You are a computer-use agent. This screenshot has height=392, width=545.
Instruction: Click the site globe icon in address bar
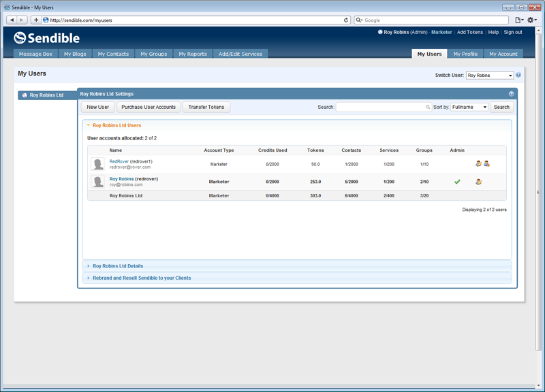(x=46, y=20)
